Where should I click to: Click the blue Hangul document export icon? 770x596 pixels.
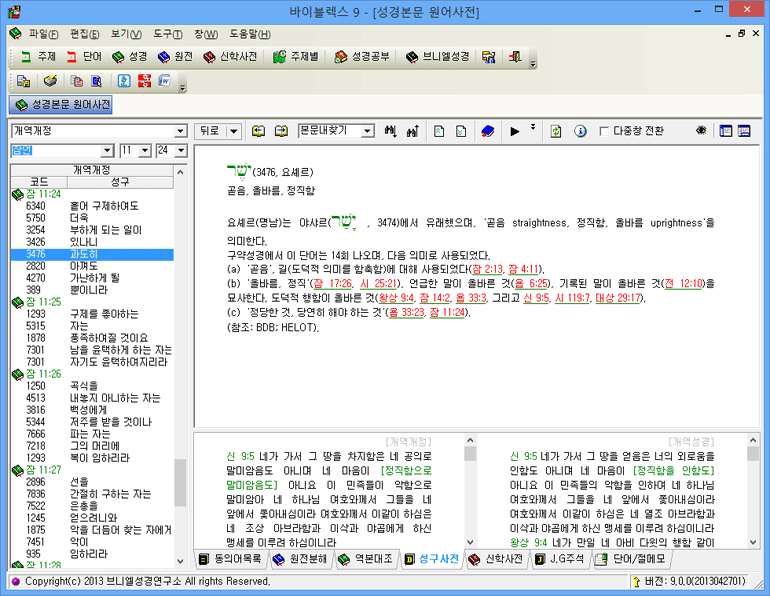(x=124, y=81)
